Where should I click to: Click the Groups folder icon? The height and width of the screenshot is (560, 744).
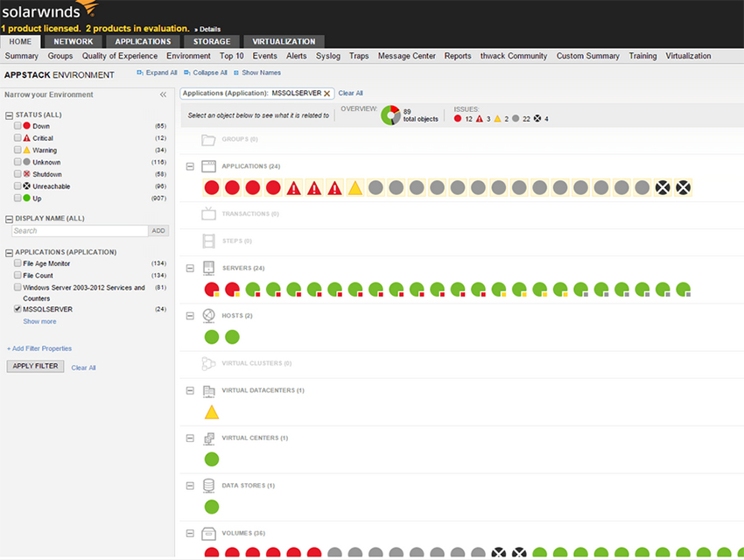209,139
